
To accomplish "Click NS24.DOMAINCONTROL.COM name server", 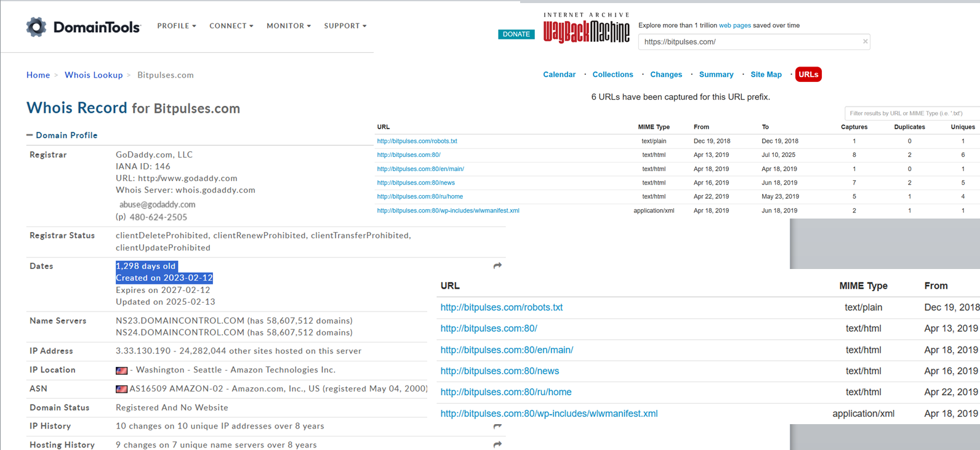I will click(180, 332).
